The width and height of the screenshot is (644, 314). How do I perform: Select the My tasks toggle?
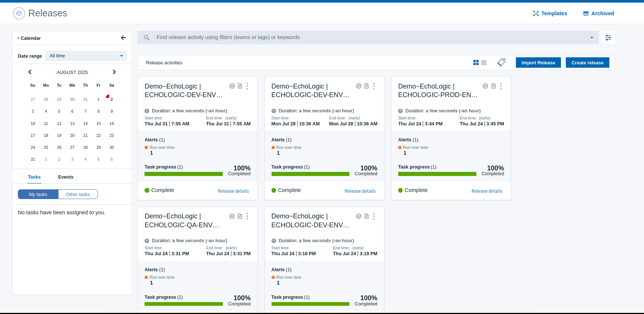pyautogui.click(x=38, y=194)
